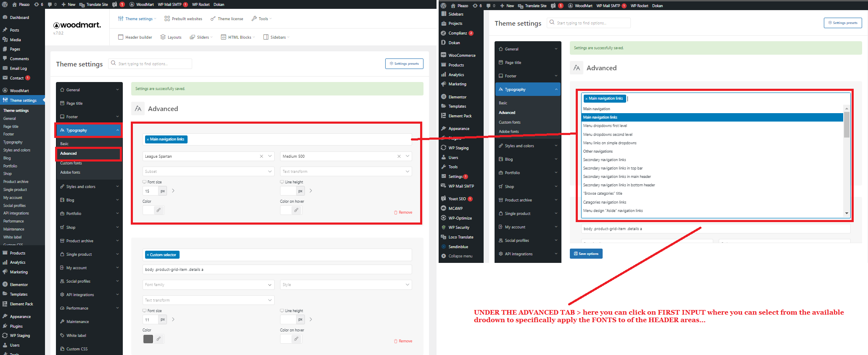The image size is (868, 355).
Task: Click Settings presets in the right screenshot
Action: [x=843, y=23]
